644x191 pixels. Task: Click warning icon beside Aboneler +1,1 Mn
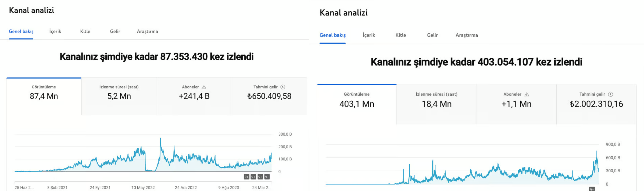pyautogui.click(x=526, y=94)
